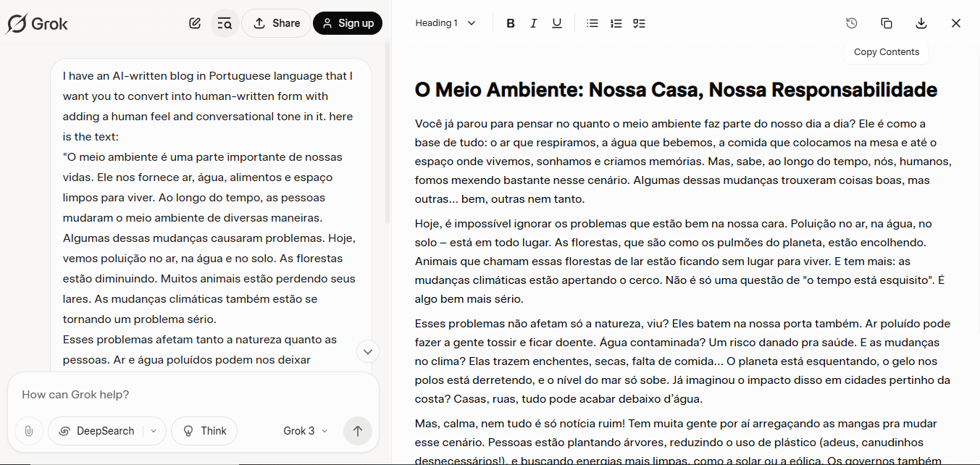
Task: Open the Heading 1 style dropdown
Action: pos(445,23)
